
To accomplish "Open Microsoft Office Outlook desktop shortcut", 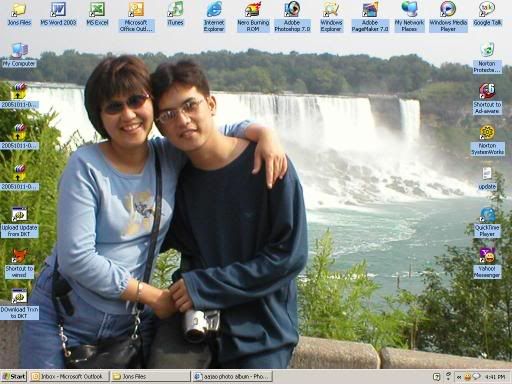I will tap(136, 17).
